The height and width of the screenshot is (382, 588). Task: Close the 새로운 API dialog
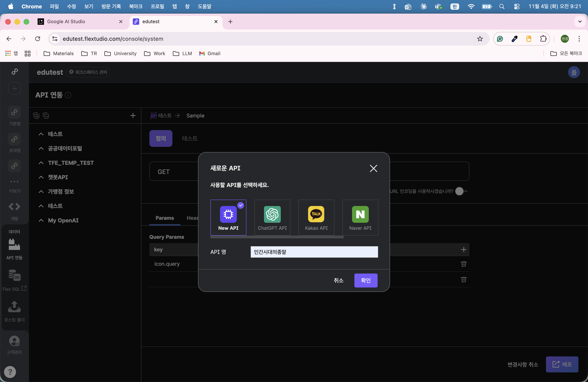373,168
